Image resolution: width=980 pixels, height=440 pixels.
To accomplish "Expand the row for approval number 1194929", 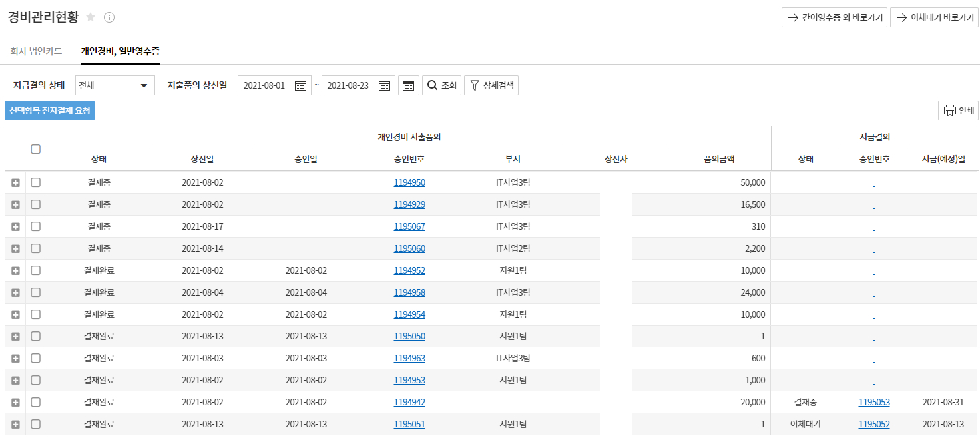I will 15,204.
